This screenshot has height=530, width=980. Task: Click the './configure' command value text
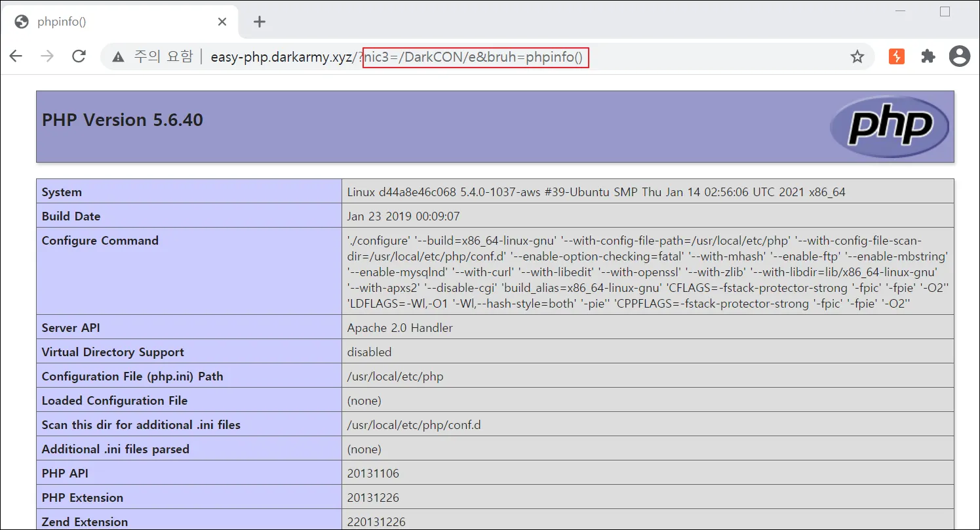tap(648, 272)
